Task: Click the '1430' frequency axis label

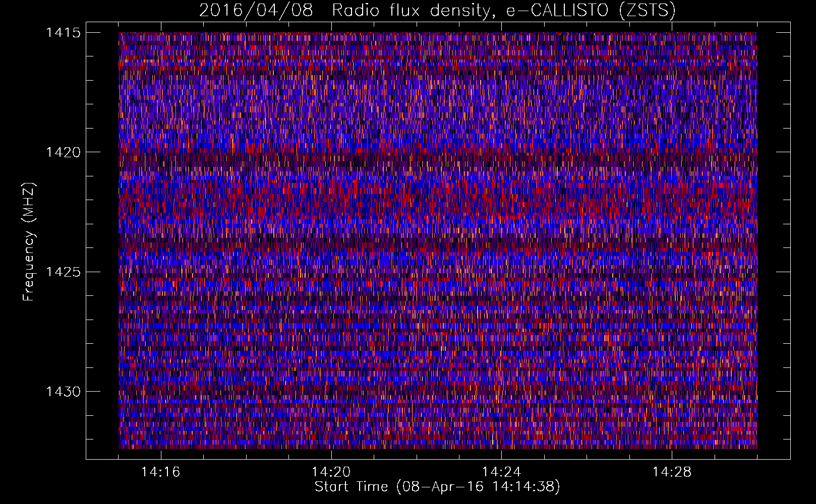Action: (x=63, y=392)
